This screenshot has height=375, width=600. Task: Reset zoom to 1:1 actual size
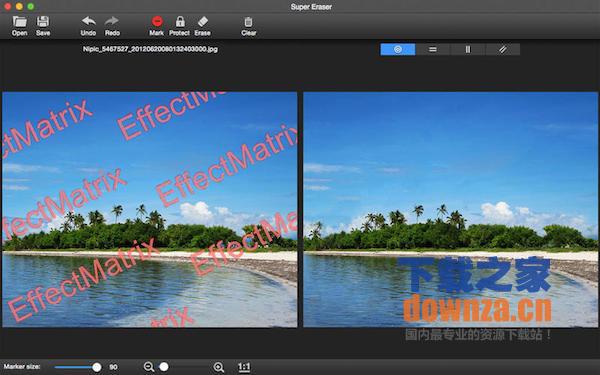(244, 367)
